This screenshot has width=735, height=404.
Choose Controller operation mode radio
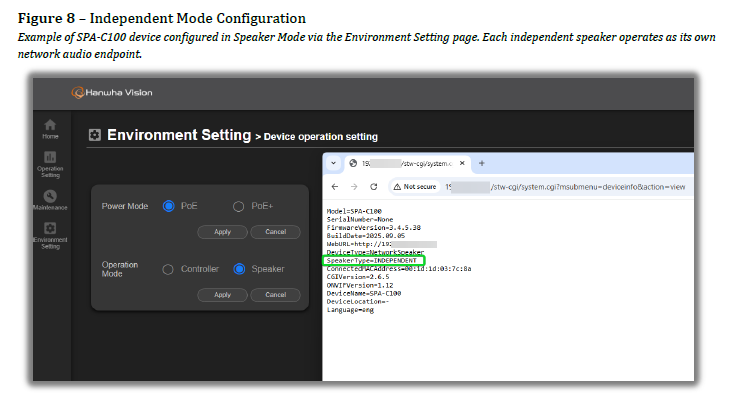(168, 269)
